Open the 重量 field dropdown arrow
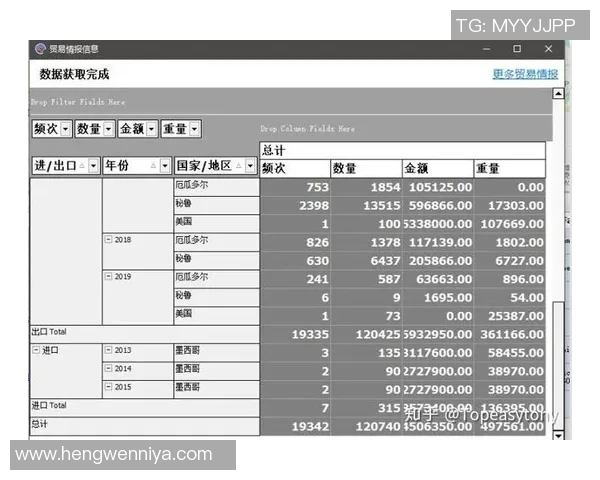This screenshot has height=480, width=600. [194, 129]
